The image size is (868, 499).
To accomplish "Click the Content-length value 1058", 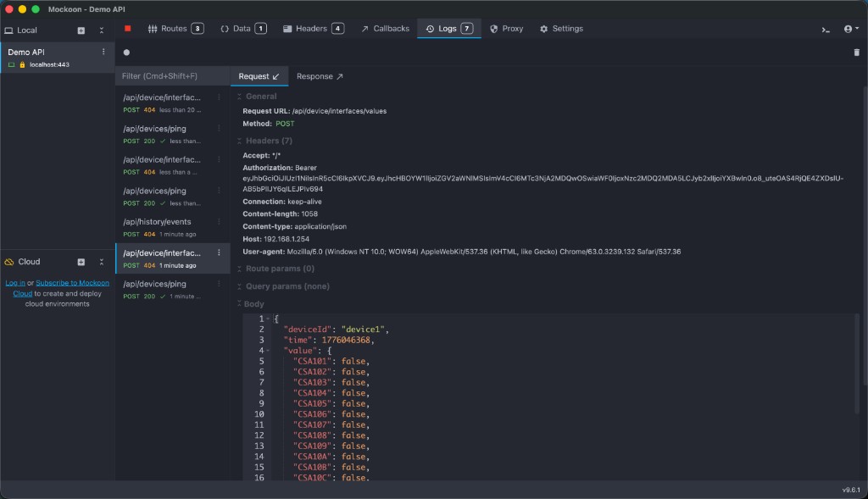I will pyautogui.click(x=309, y=213).
